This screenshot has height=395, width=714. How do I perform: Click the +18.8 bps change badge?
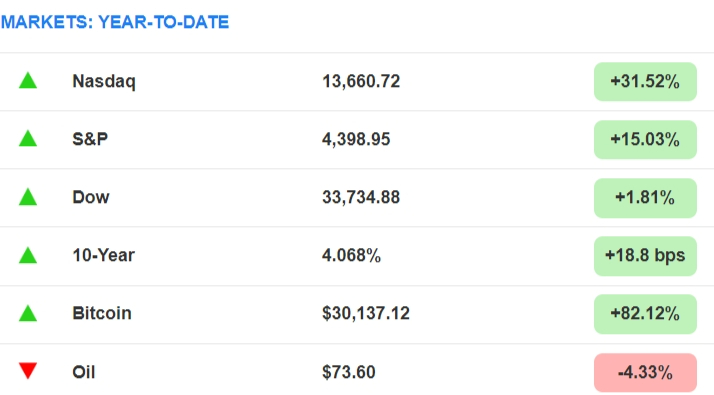point(645,256)
